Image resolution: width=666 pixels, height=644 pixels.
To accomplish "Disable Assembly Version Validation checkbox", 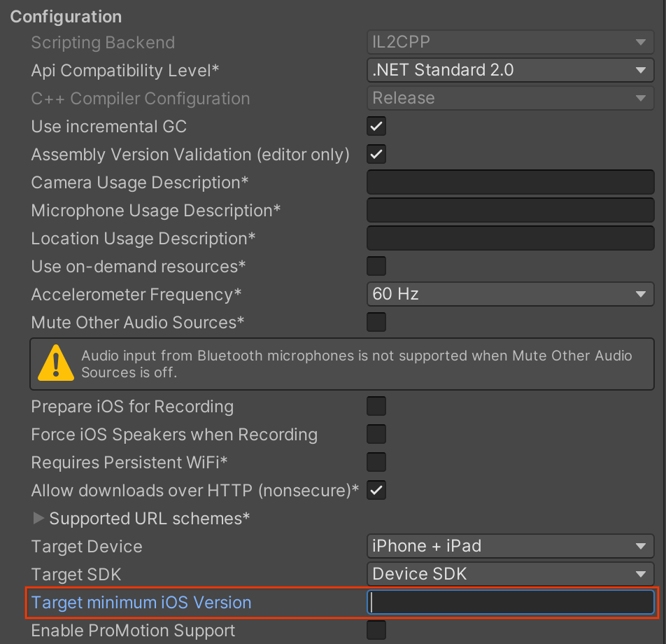I will coord(376,155).
